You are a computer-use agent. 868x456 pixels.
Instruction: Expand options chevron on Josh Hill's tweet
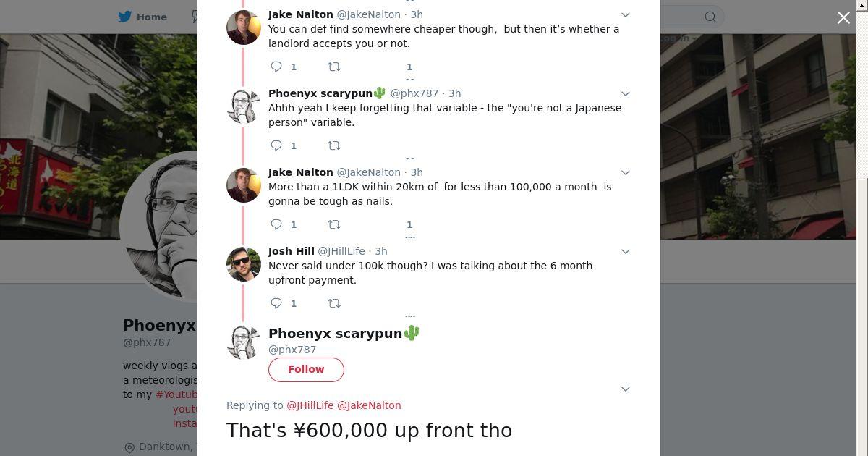(626, 251)
